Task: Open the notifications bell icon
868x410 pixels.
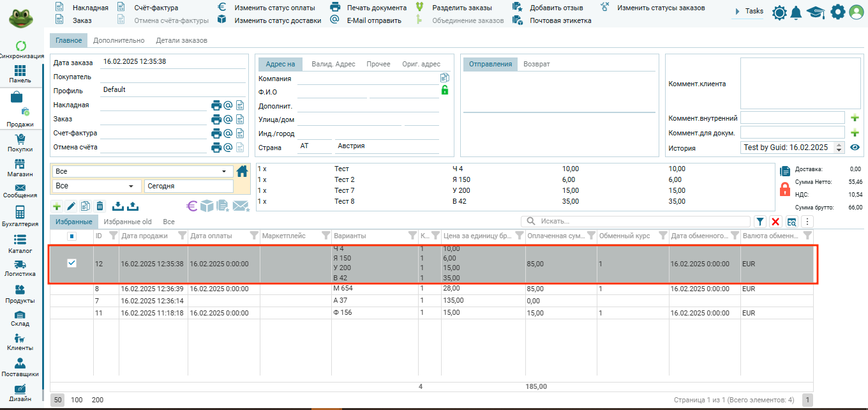Action: pyautogui.click(x=796, y=12)
